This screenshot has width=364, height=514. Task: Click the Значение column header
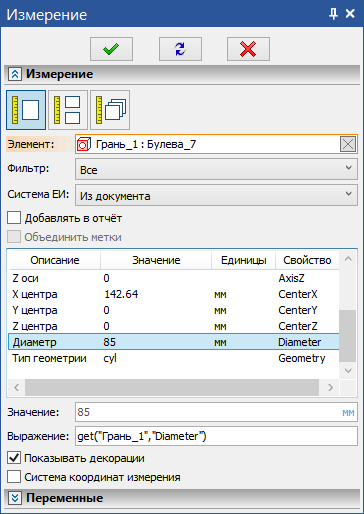click(x=156, y=260)
